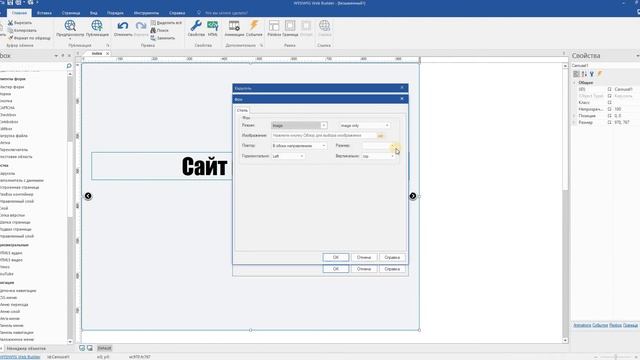This screenshot has height=360, width=640.
Task: Open Properties (Свойства) wrench icon
Action: click(x=196, y=26)
